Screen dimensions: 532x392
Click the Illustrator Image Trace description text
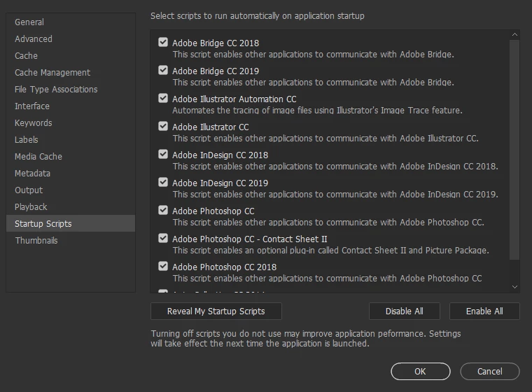[x=317, y=111]
